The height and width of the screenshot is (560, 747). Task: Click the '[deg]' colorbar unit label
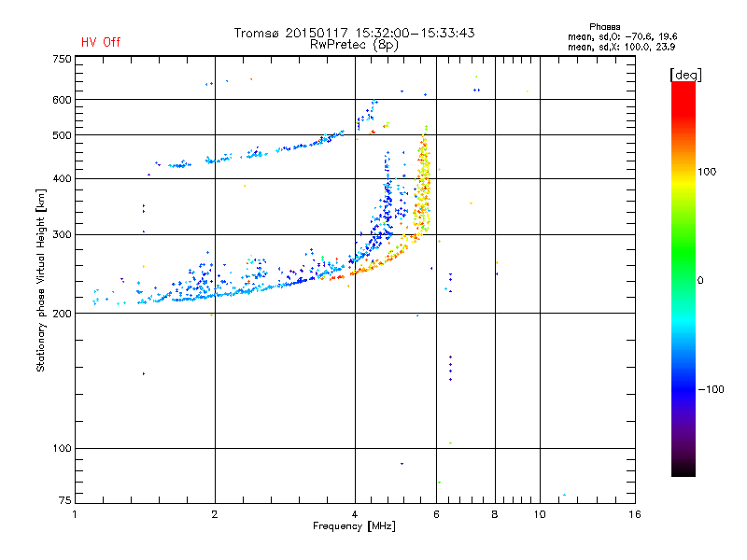(685, 75)
